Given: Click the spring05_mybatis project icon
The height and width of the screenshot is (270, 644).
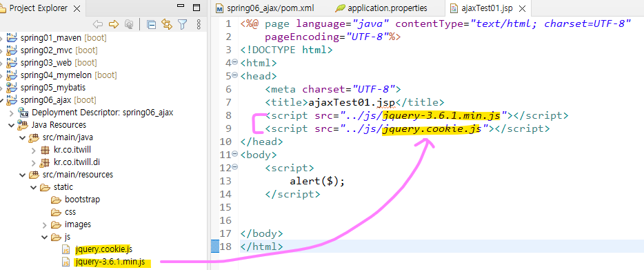Looking at the screenshot, I should click(12, 87).
